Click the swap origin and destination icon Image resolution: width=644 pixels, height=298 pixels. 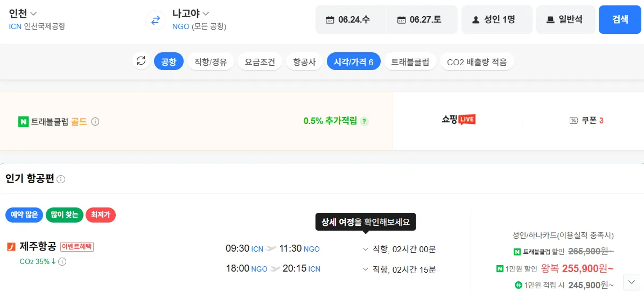pos(155,20)
